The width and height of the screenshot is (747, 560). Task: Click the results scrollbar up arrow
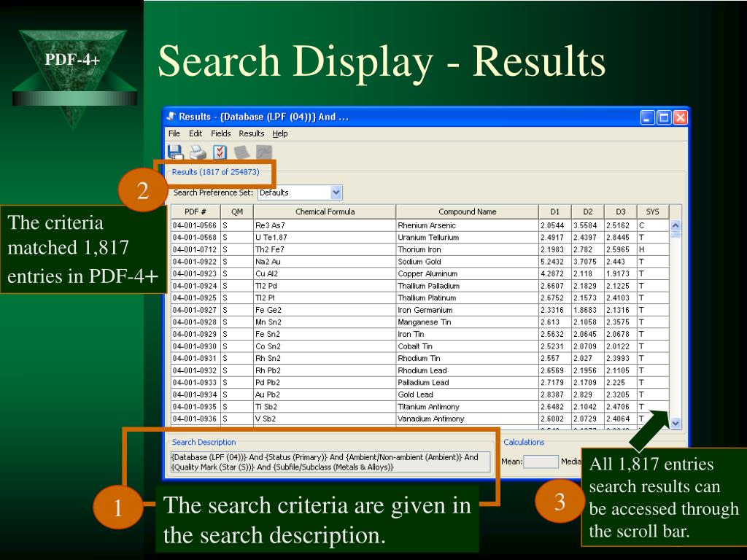click(676, 225)
